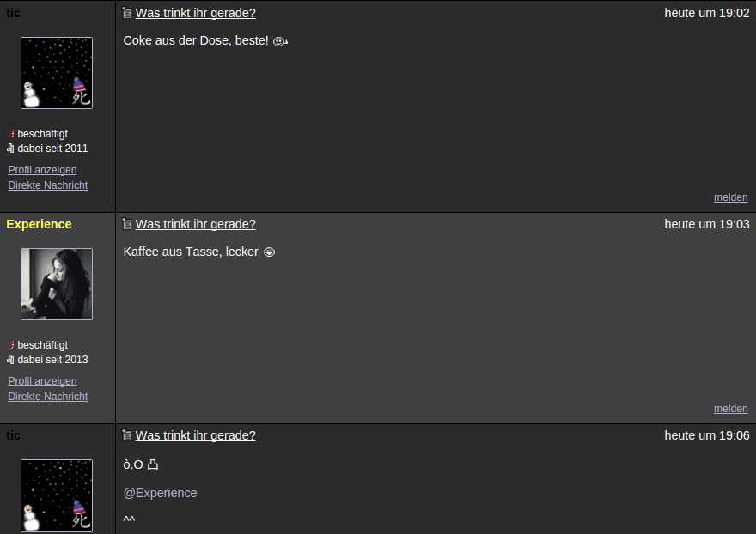756x534 pixels.
Task: Open Experience's black-and-white portrait avatar
Action: coord(57,284)
